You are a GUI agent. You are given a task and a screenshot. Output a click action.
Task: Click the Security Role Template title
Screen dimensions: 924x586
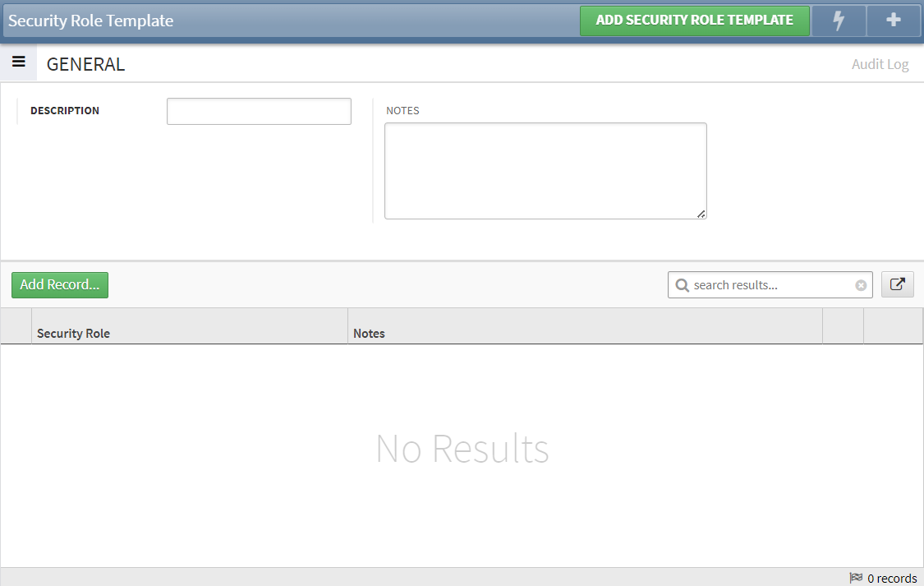coord(90,21)
